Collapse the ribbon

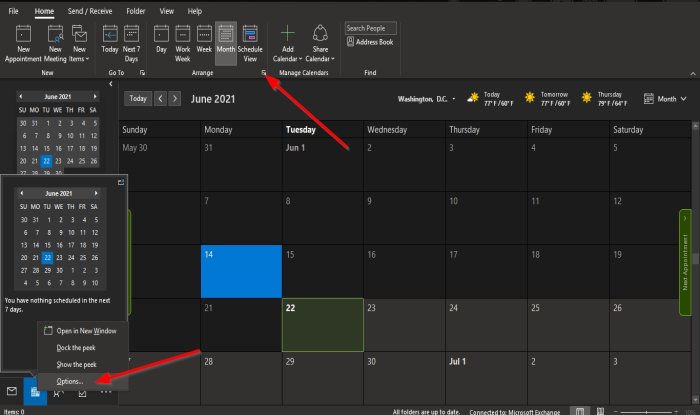(x=692, y=74)
